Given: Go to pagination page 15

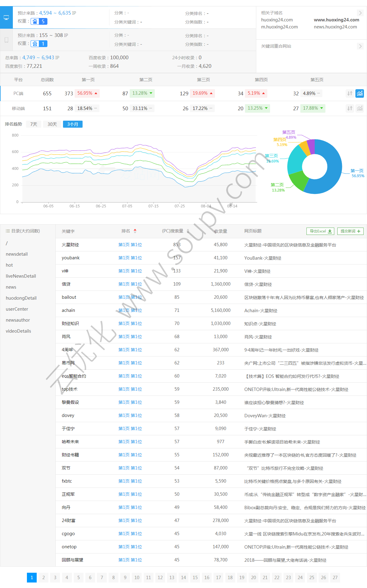Looking at the screenshot, I should 195,577.
